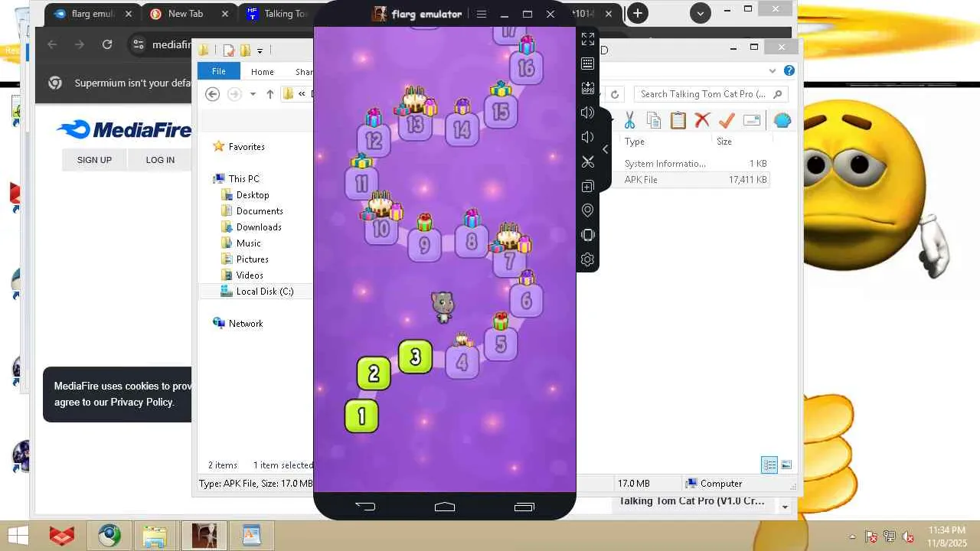Screen dimensions: 980x551
Task: Open Documents folder in navigation pane
Action: click(x=260, y=211)
